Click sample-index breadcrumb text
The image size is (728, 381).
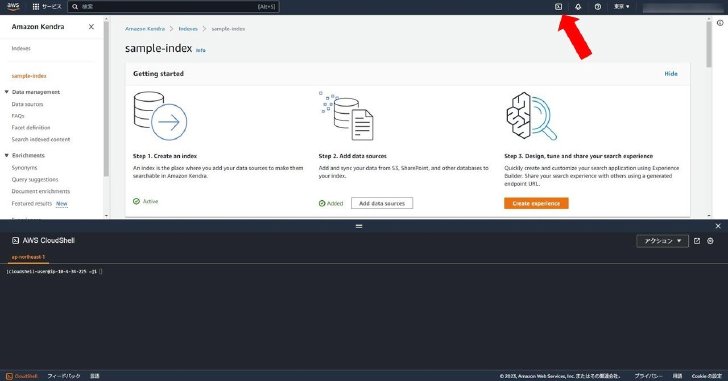click(x=228, y=29)
